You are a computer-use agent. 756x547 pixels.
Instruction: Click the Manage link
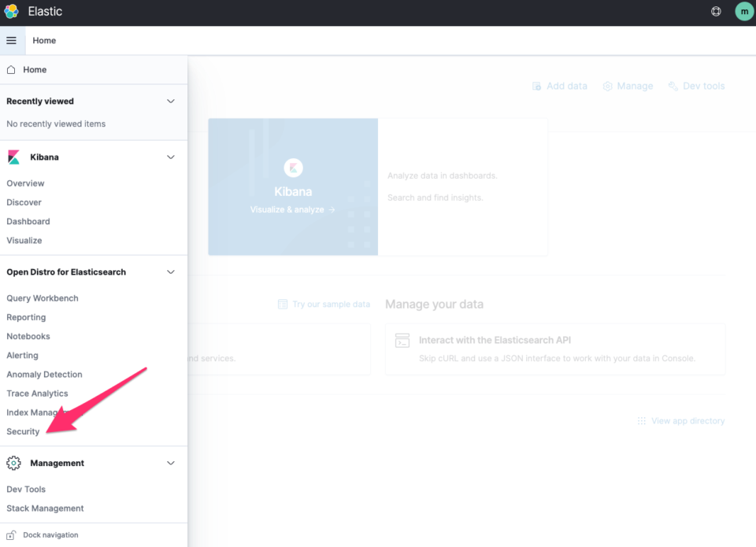(x=635, y=87)
